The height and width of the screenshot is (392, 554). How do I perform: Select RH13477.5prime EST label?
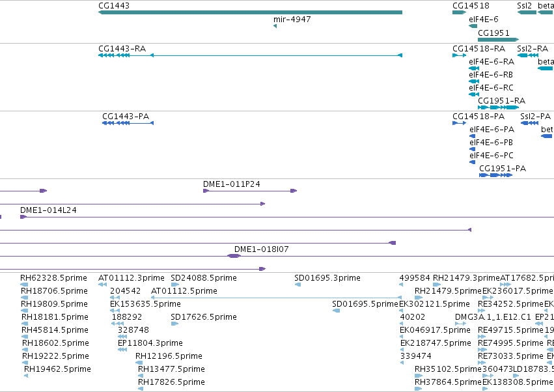[171, 369]
